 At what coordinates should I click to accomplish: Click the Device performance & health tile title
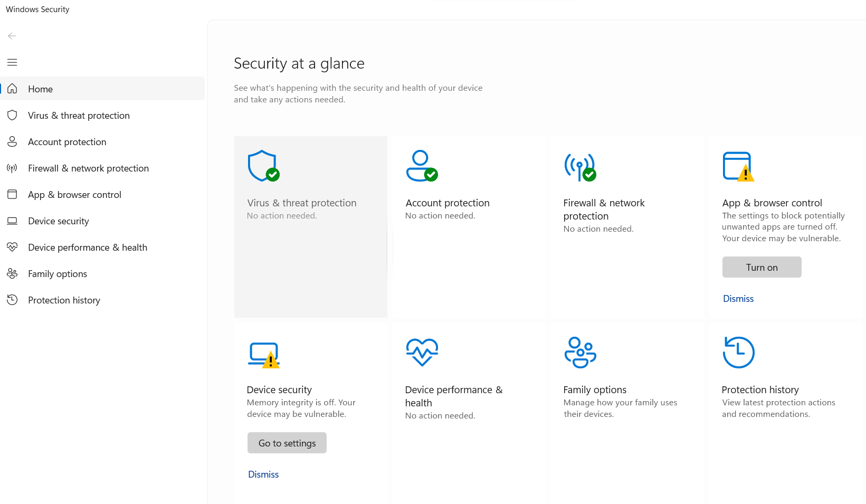(x=454, y=396)
